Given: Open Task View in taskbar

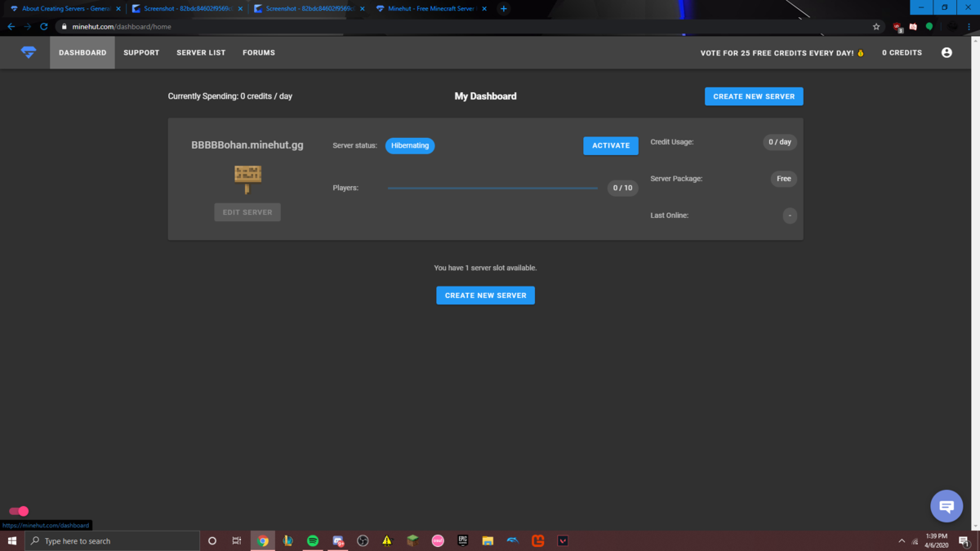Looking at the screenshot, I should [237, 540].
